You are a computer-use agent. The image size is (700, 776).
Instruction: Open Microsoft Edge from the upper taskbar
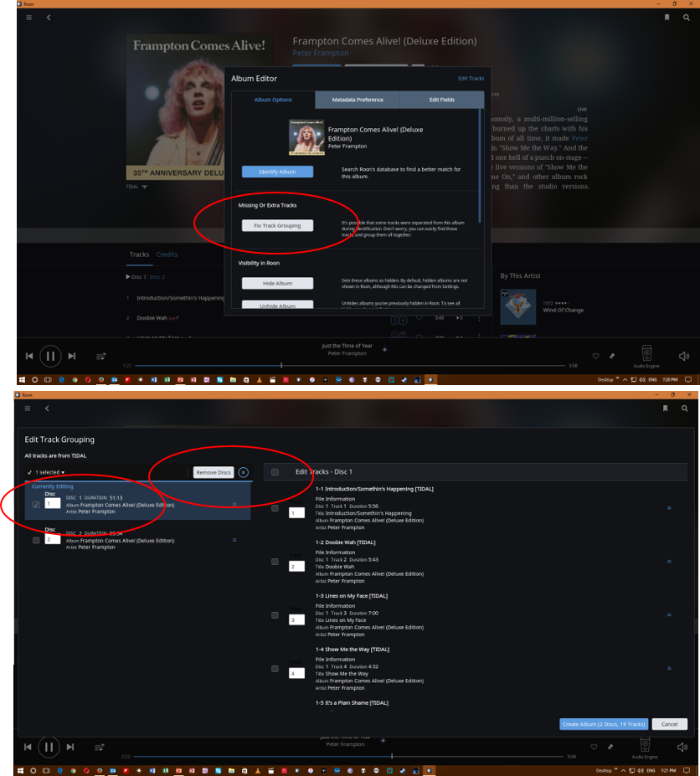click(61, 379)
